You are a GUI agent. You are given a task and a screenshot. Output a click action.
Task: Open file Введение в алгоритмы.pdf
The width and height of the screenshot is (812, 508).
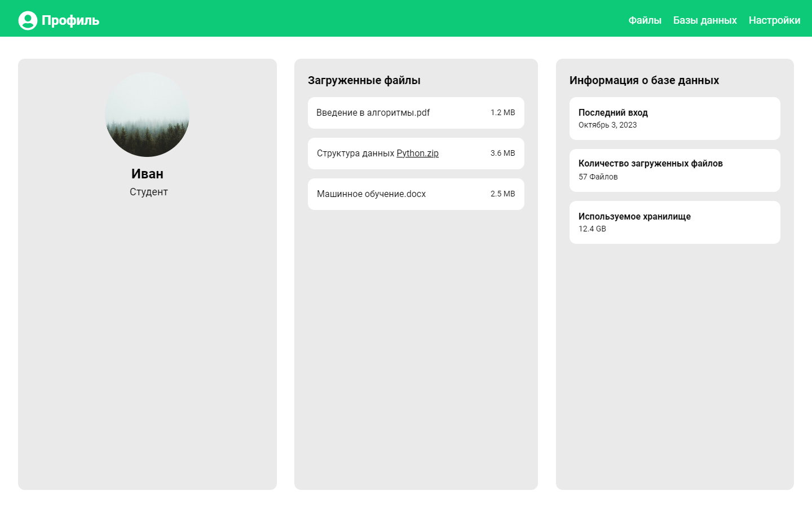(x=416, y=113)
